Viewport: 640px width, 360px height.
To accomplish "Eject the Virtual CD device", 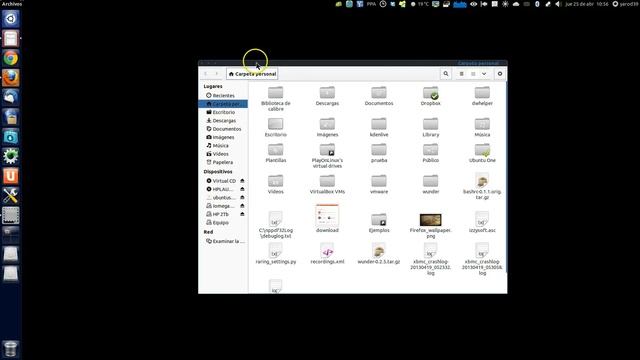I will 242,181.
